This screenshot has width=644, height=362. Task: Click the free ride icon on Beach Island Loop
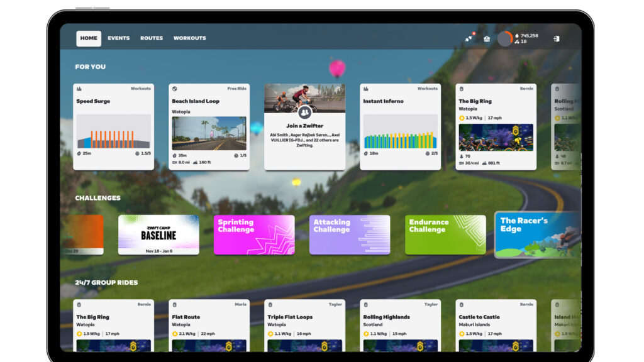coord(175,89)
